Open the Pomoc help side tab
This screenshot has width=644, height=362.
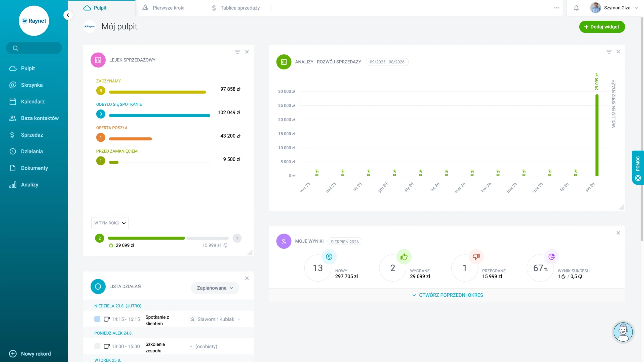click(638, 168)
